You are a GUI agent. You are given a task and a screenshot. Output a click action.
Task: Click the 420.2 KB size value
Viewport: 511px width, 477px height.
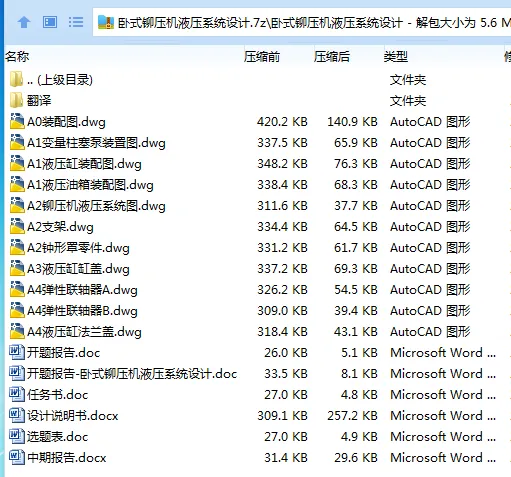282,122
